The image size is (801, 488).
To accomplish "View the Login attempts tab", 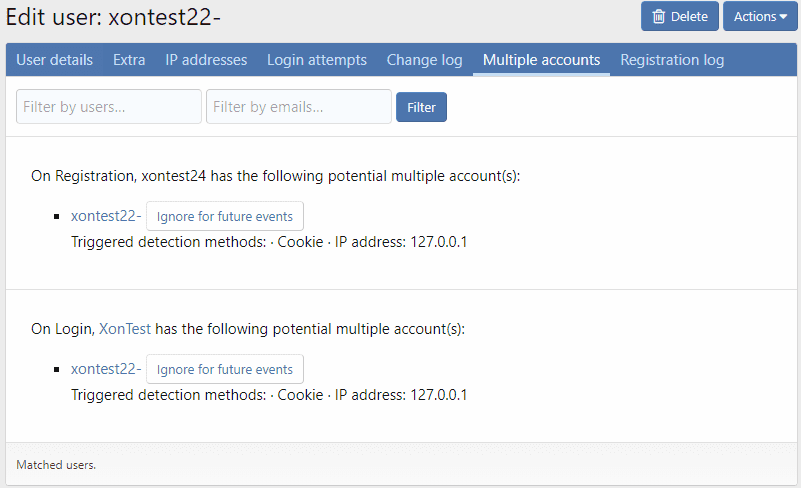I will coord(316,60).
